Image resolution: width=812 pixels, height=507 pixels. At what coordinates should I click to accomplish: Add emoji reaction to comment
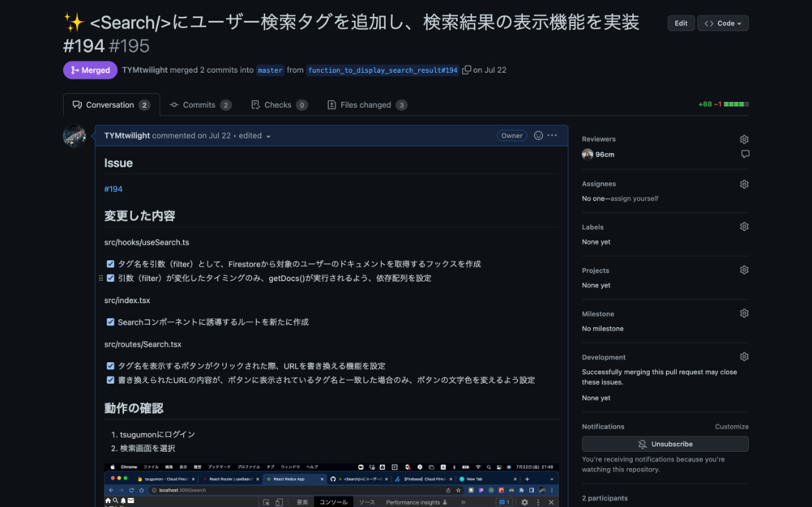(538, 136)
